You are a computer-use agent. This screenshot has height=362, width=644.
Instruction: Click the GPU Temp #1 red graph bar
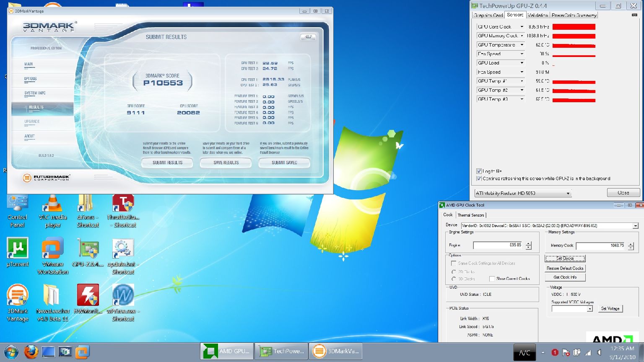[x=574, y=82]
